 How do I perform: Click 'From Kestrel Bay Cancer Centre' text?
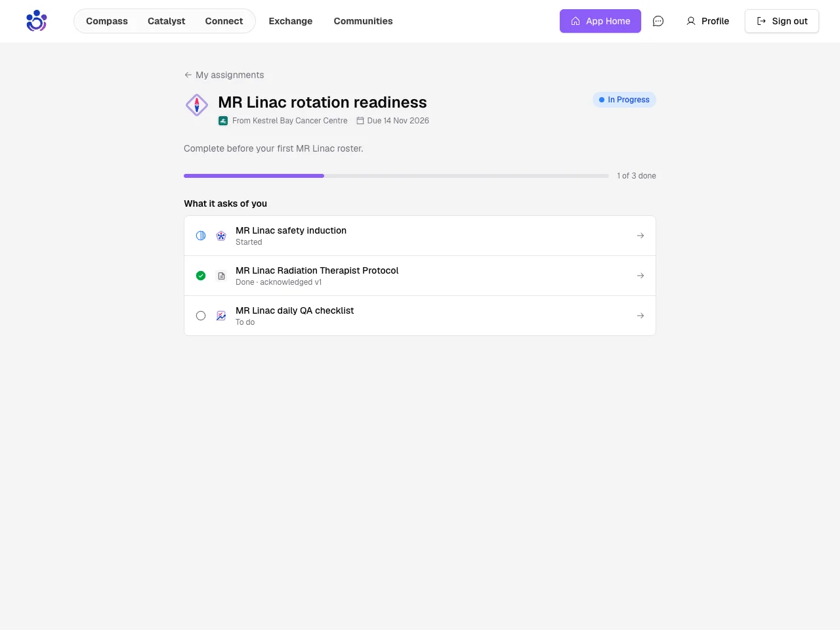pos(290,121)
